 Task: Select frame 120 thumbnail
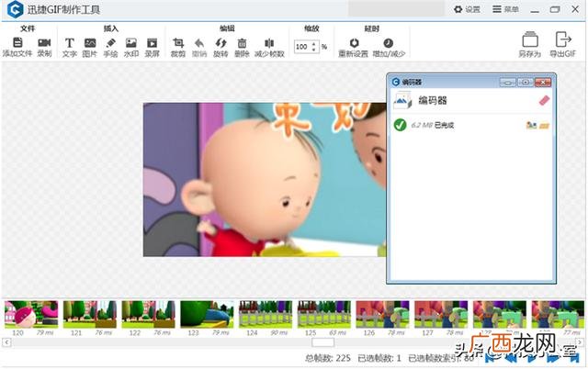[31, 314]
